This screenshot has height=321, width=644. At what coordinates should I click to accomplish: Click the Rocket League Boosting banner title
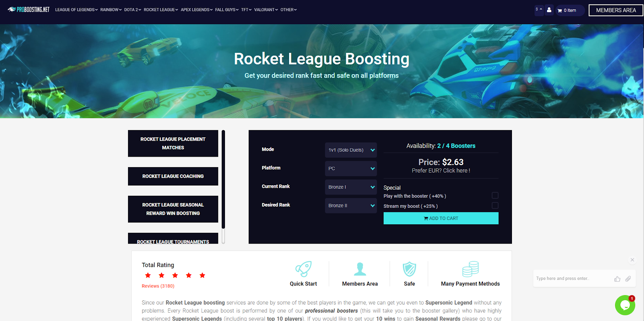[x=322, y=59]
